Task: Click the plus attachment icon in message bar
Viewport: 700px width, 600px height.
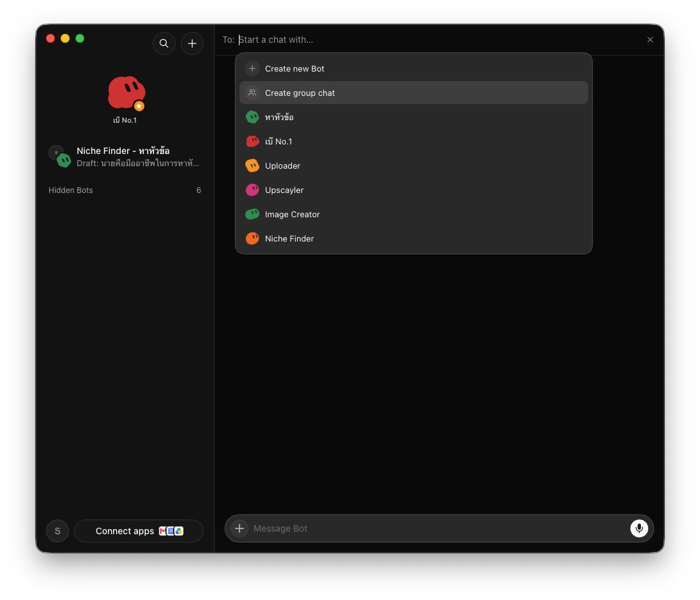Action: [240, 528]
